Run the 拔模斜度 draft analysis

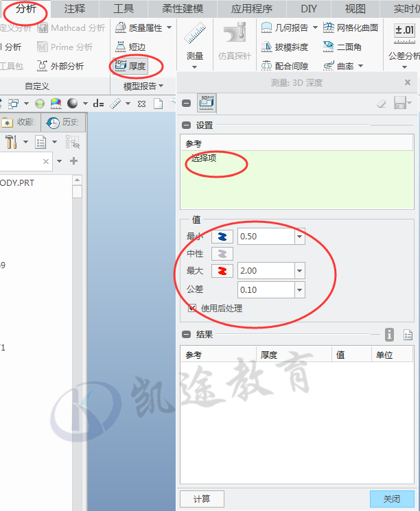[285, 47]
